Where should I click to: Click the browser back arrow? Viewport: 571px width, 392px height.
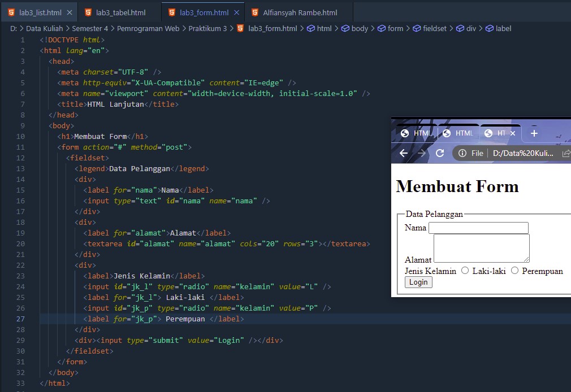[404, 153]
